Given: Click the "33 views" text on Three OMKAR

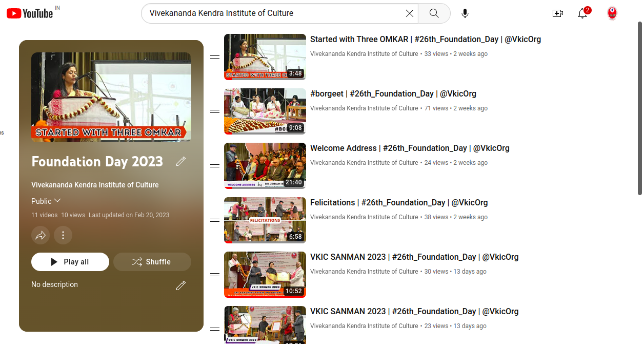Looking at the screenshot, I should click(436, 54).
